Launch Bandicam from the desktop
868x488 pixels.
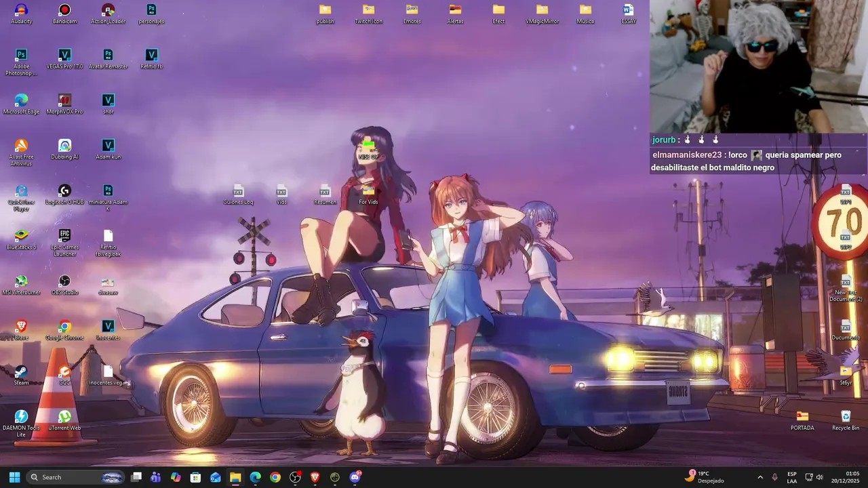64,14
